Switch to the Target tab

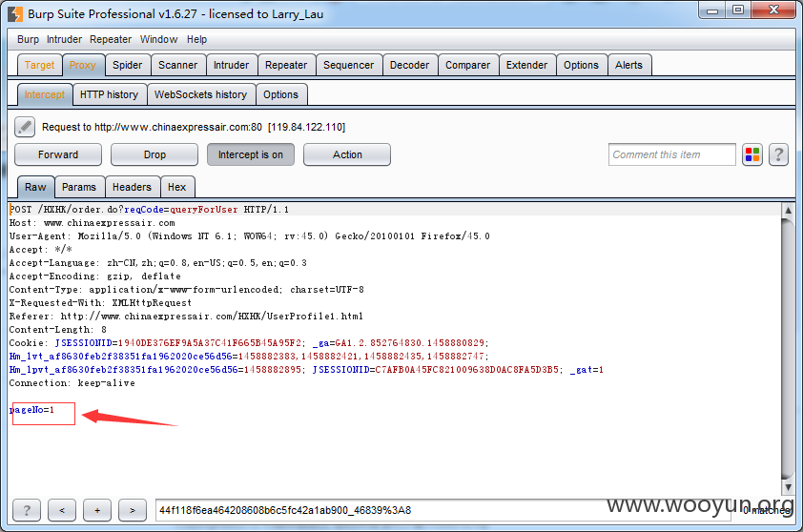pyautogui.click(x=39, y=65)
